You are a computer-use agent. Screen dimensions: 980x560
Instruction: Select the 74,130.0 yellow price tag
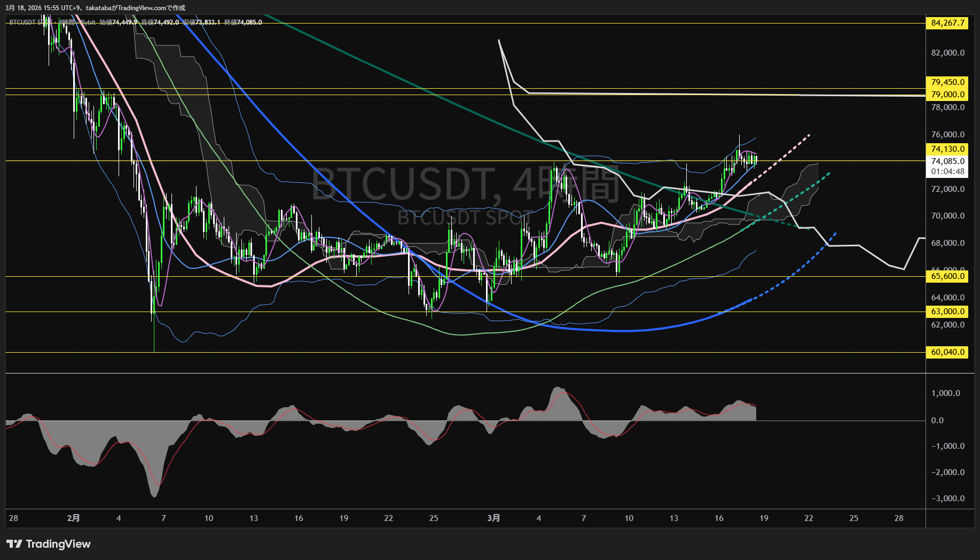(x=947, y=149)
